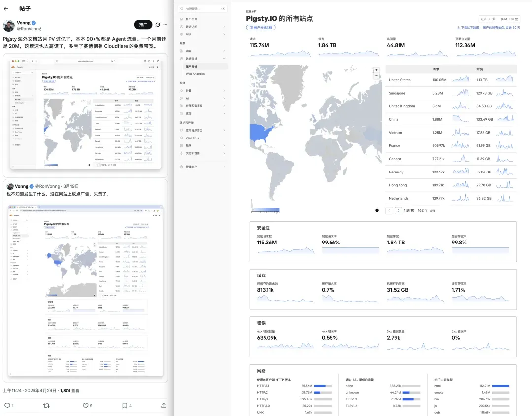Viewport: 532px width, 416px height.
Task: Open the three-dot more menu on the post
Action: [x=165, y=25]
